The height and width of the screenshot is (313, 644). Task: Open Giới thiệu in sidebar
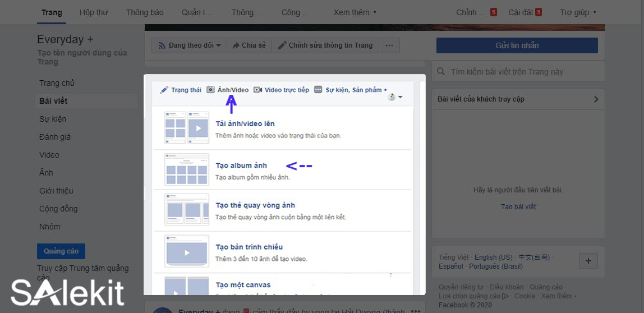click(x=56, y=191)
